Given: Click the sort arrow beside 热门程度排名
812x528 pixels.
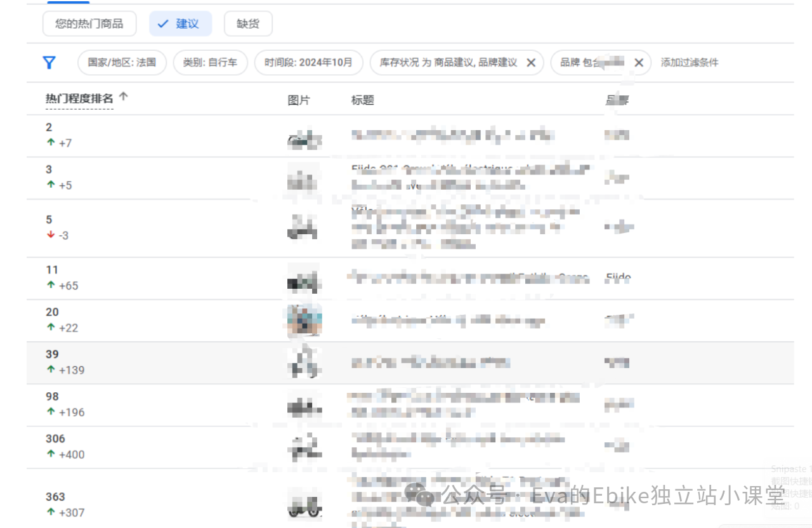Looking at the screenshot, I should click(x=124, y=97).
